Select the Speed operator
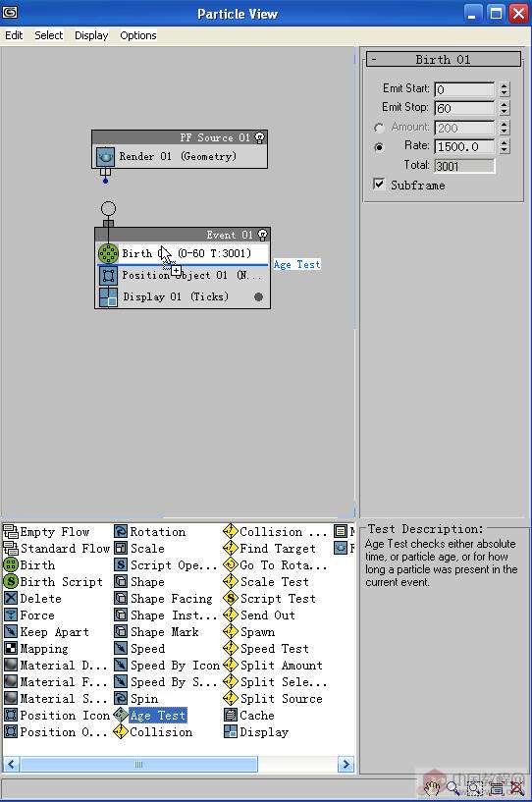Viewport: 532px width, 802px height. click(139, 649)
